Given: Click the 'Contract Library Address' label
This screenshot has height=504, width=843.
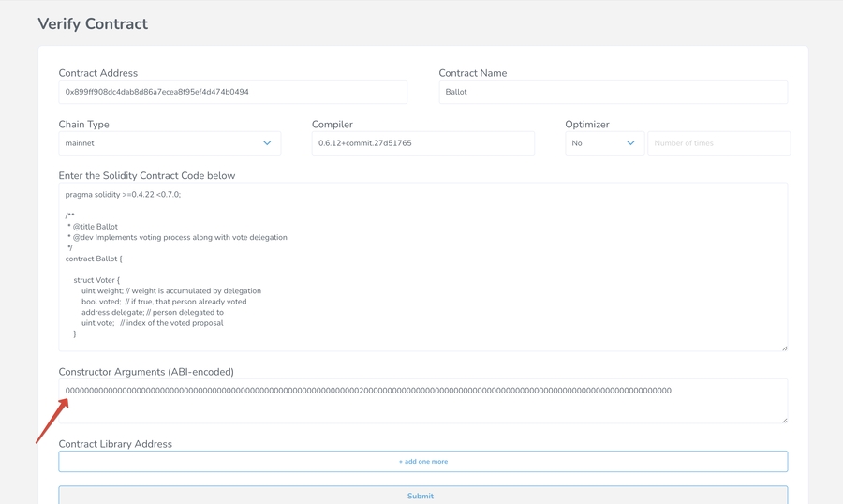Looking at the screenshot, I should point(115,444).
